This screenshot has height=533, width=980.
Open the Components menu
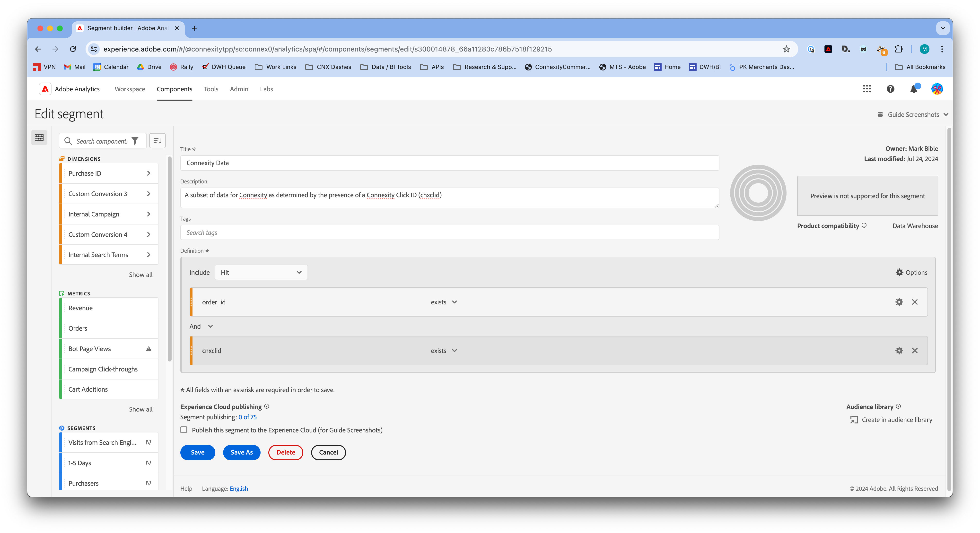pos(174,89)
